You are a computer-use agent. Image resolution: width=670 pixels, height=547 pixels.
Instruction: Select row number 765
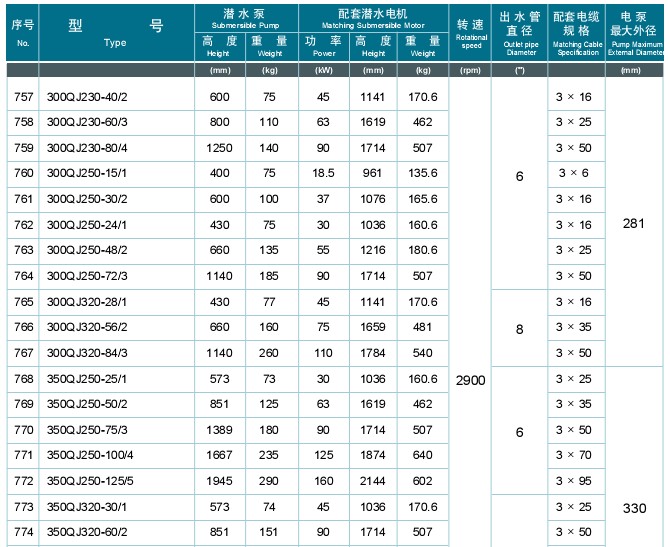coord(23,301)
